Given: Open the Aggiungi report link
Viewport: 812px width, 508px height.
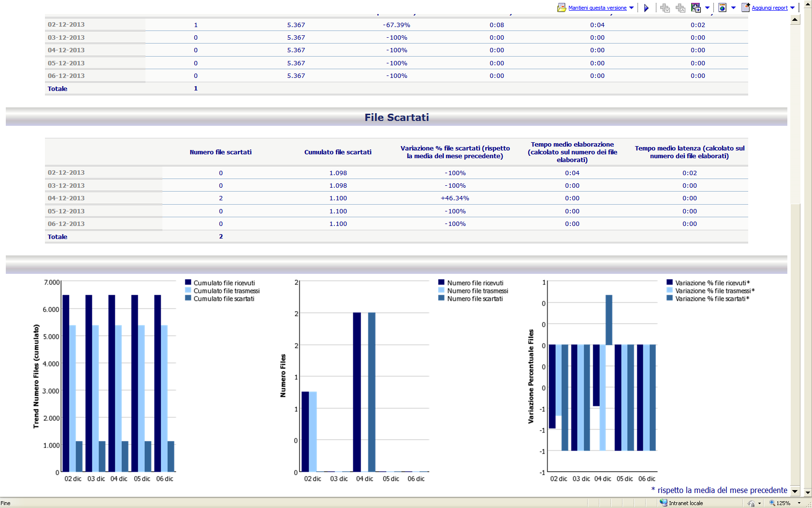Looking at the screenshot, I should point(769,8).
